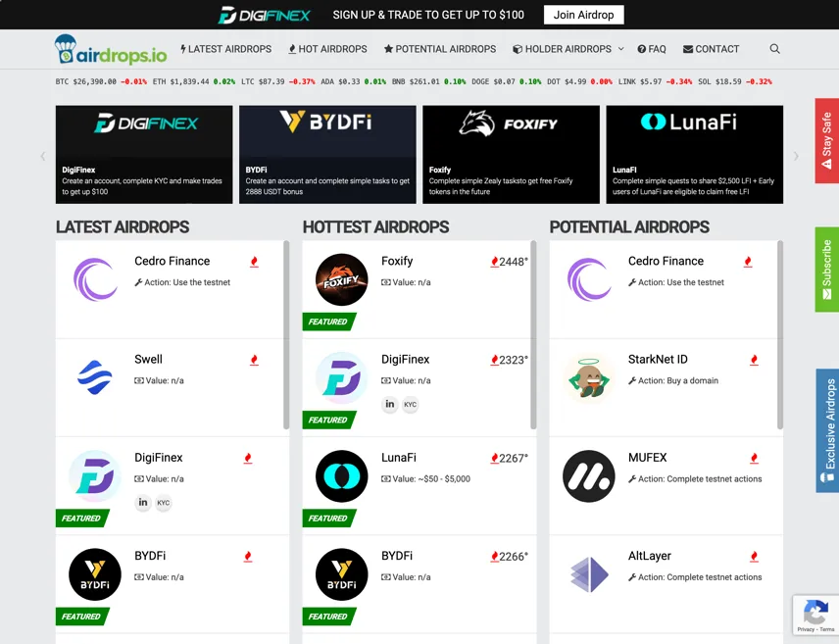Open the Exclusive Airdrops side tab
This screenshot has width=839, height=644.
(827, 430)
